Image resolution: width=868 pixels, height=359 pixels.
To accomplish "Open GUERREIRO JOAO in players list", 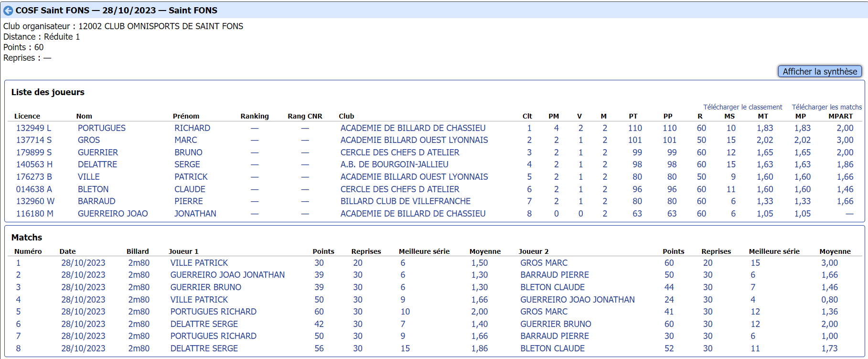I will point(113,214).
